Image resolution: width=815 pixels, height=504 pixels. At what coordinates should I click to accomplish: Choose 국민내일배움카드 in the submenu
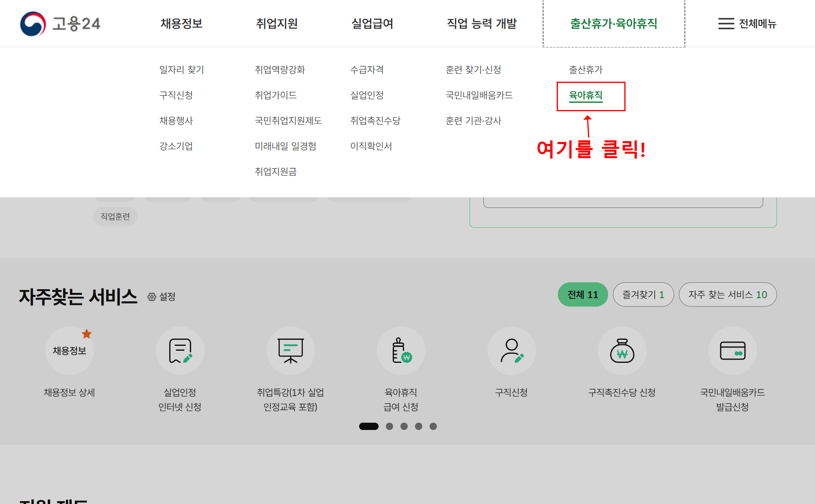[479, 95]
